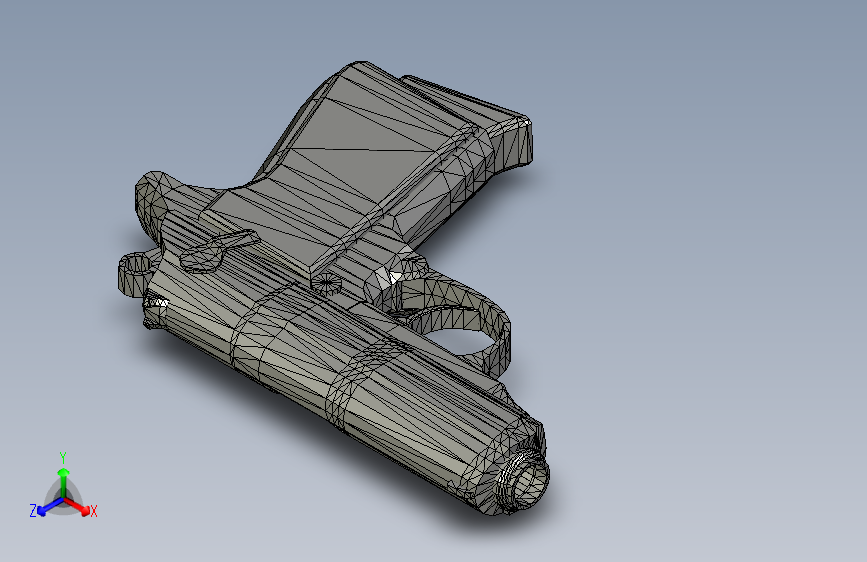This screenshot has height=562, width=867.
Task: Click the red X axis arrow on the triad
Action: click(77, 506)
